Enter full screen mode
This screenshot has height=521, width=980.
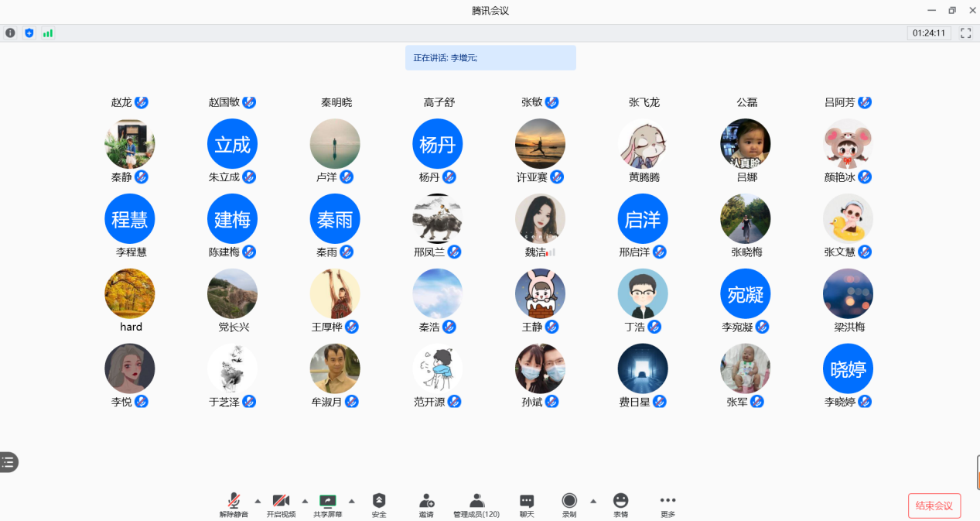click(965, 33)
